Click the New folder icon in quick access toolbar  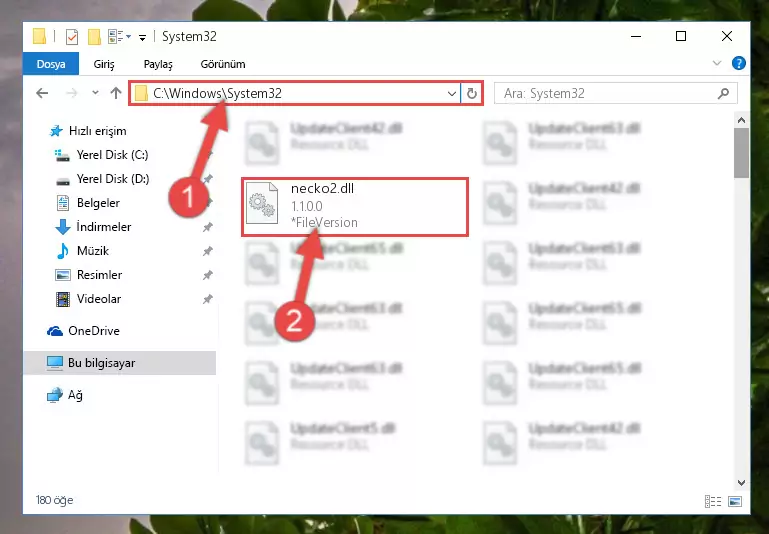tap(94, 37)
